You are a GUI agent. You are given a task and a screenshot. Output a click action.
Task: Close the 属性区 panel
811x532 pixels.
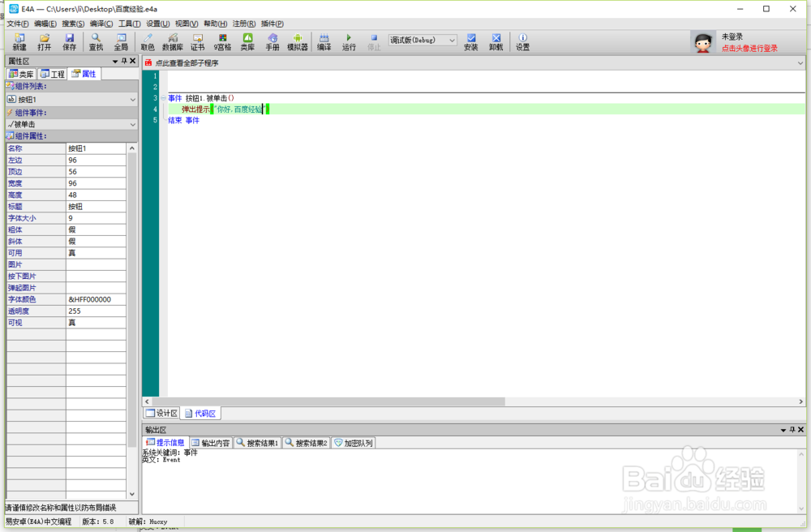(x=133, y=61)
